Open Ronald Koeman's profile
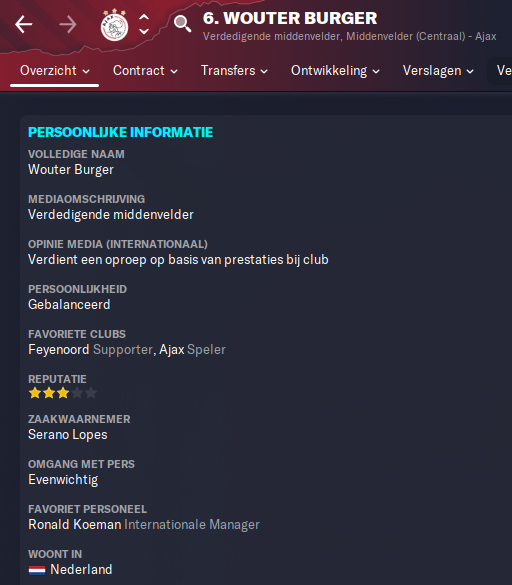This screenshot has width=512, height=585. point(75,525)
